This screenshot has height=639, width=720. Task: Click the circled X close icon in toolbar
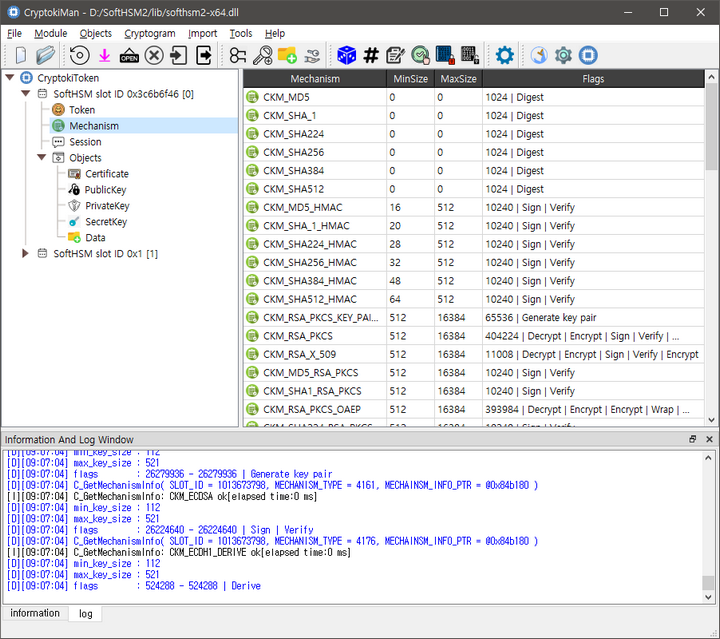click(154, 56)
